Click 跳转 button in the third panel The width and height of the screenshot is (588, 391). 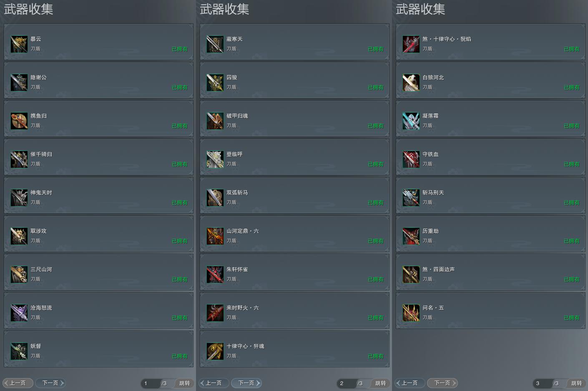pos(576,383)
